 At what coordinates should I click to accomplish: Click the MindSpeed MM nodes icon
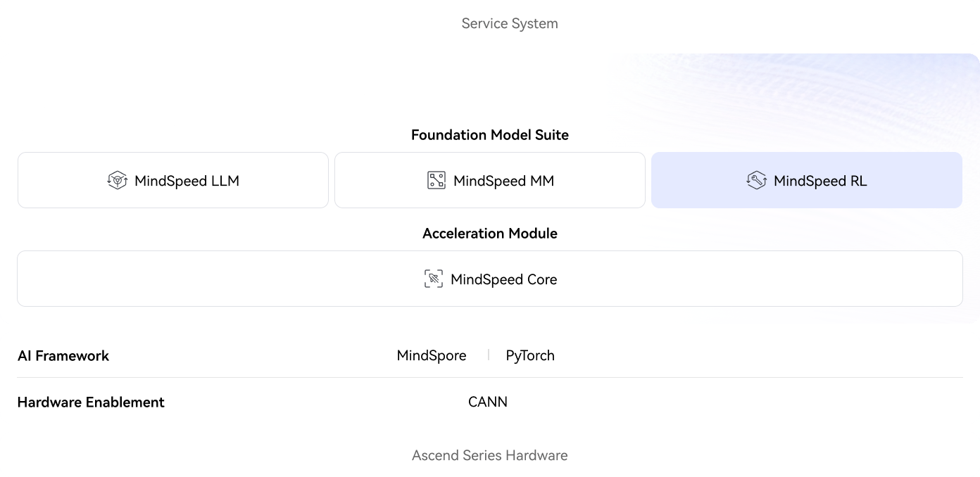[x=436, y=181]
